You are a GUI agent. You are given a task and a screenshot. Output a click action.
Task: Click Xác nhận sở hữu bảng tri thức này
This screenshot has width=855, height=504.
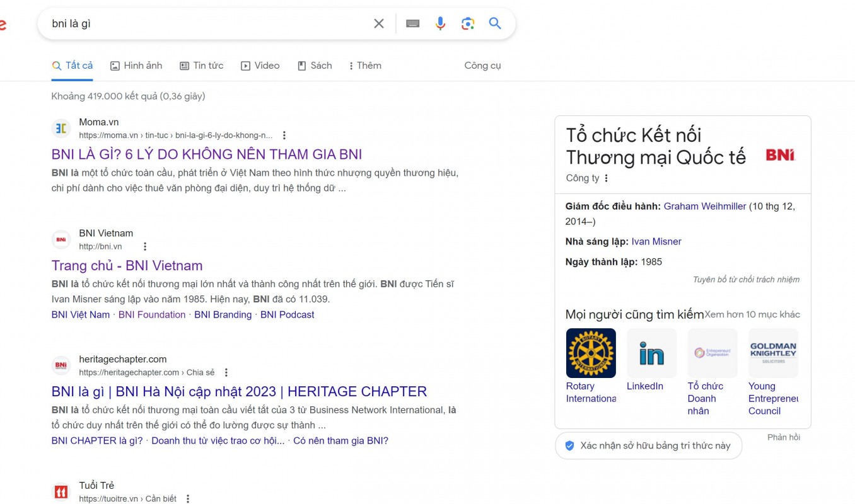point(648,445)
